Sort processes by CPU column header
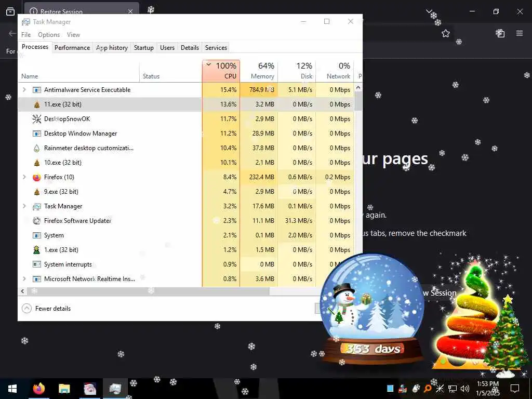532x399 pixels. click(221, 71)
